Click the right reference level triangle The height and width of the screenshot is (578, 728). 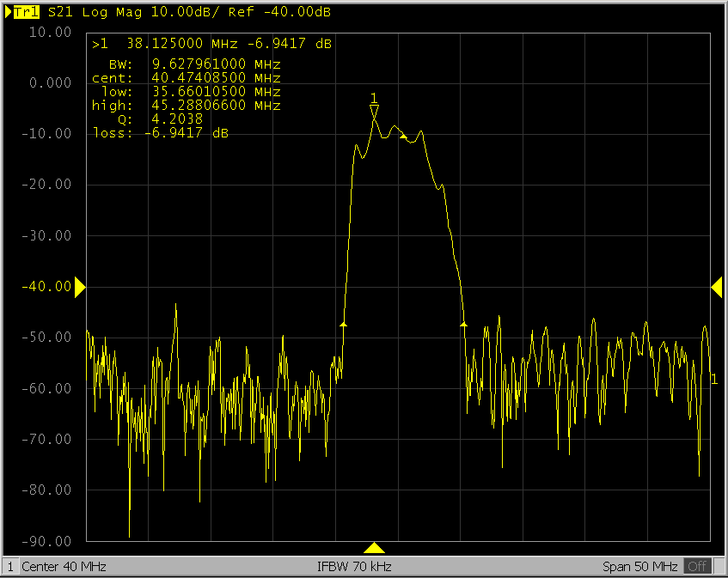point(716,289)
